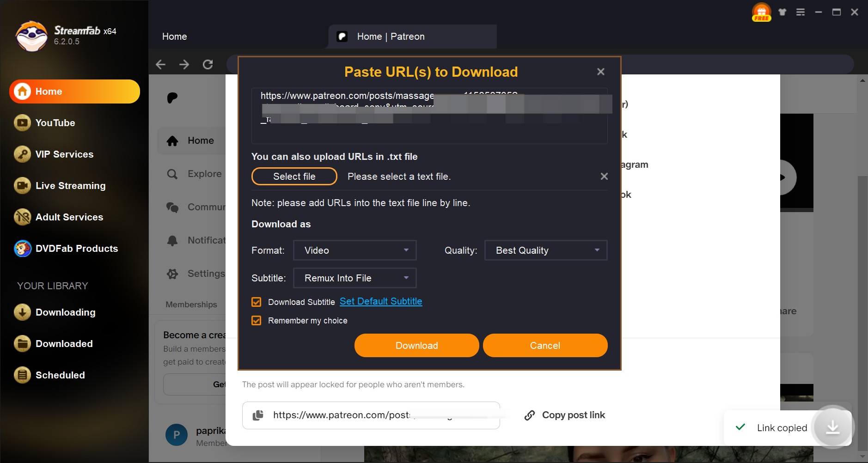Clear the selected text file with X
This screenshot has height=463, width=868.
point(604,177)
